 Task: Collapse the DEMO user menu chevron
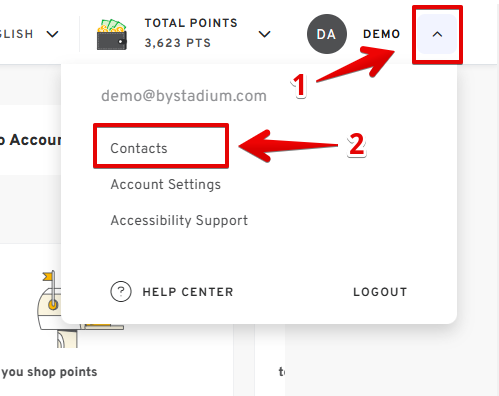437,34
